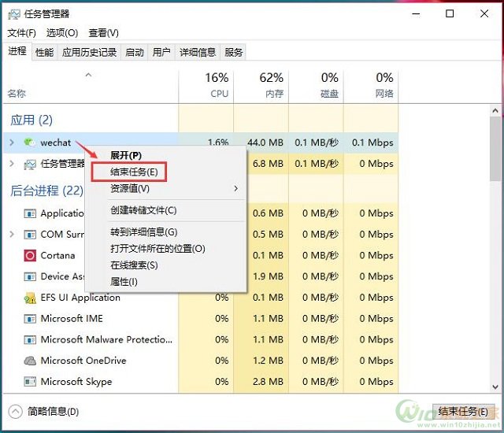Click the Microsoft Malware Protection icon
The image size is (504, 433).
click(x=30, y=340)
